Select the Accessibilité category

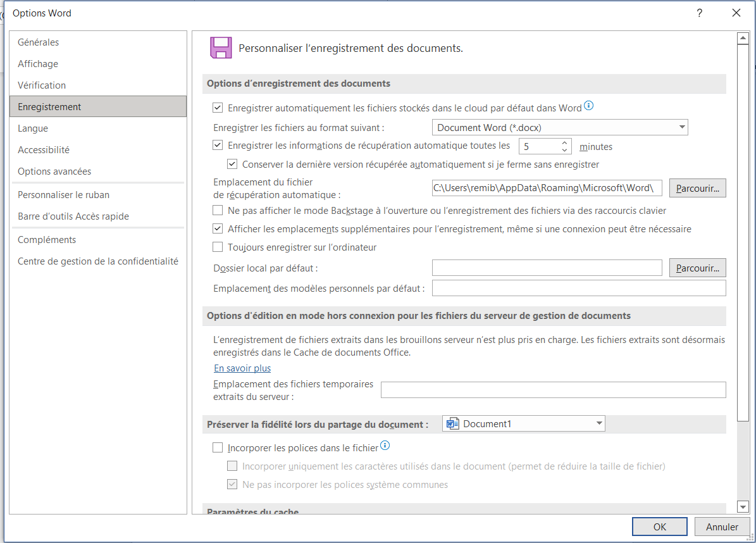click(98, 150)
